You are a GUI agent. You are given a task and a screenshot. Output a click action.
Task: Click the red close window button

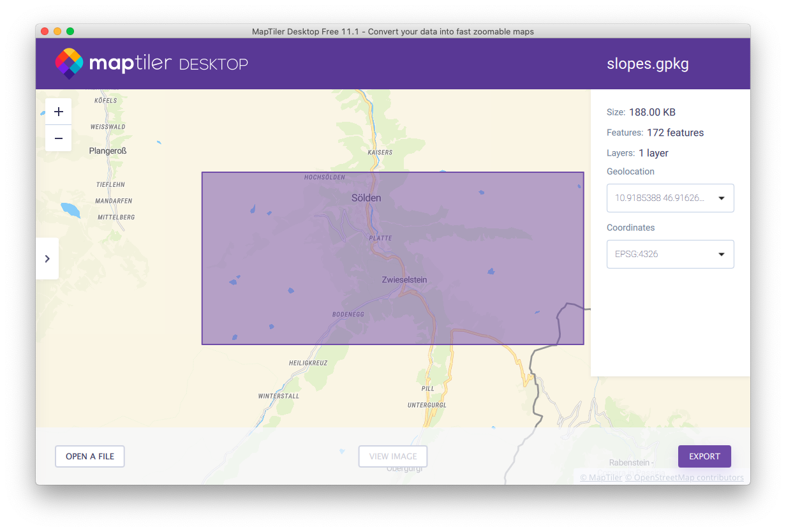pos(45,31)
